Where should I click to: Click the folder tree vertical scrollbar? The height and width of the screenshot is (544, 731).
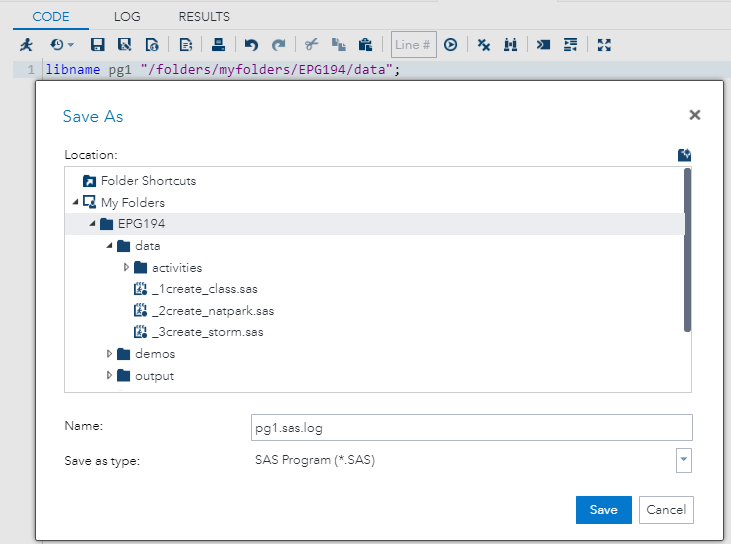pos(687,250)
